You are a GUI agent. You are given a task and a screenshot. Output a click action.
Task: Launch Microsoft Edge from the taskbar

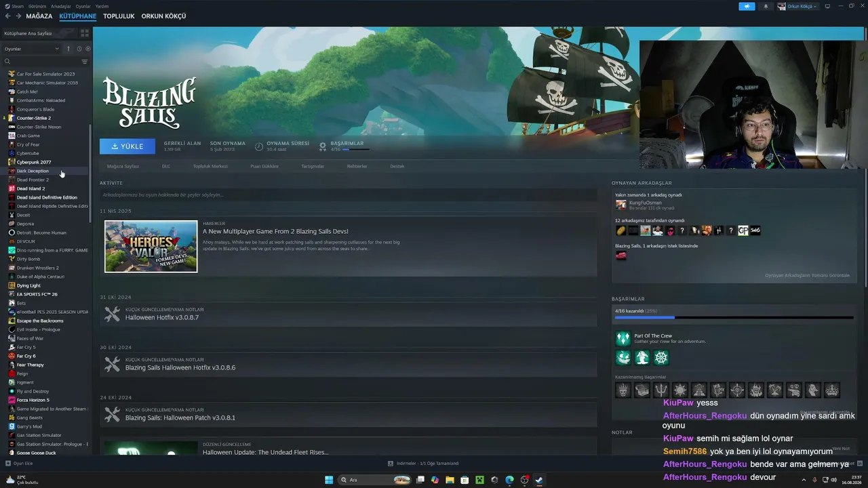[x=509, y=480]
